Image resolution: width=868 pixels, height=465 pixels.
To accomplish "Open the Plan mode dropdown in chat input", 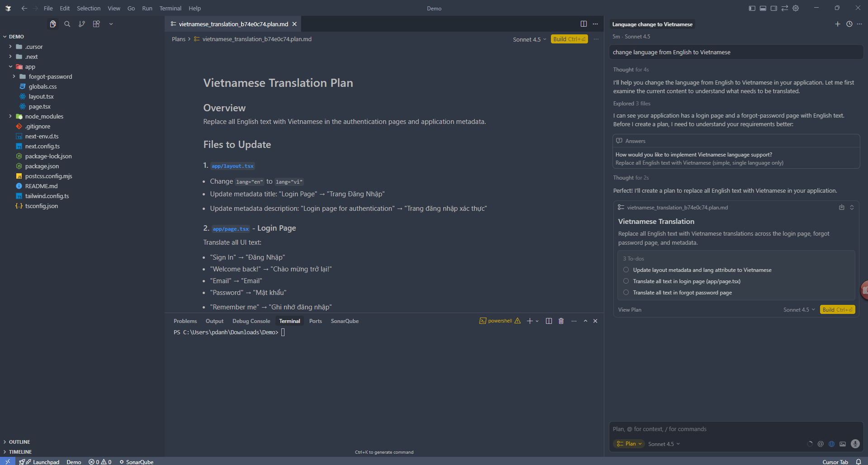I will pyautogui.click(x=628, y=444).
